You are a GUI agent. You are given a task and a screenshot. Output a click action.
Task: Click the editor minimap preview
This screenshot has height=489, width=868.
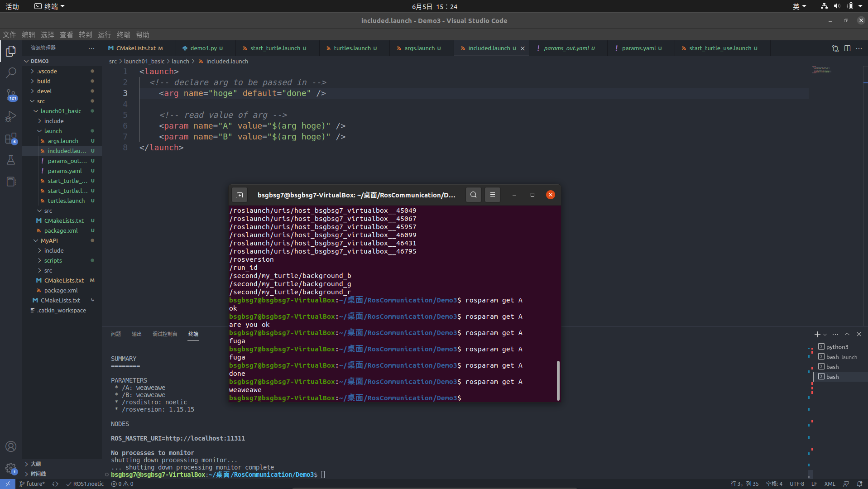tap(822, 70)
